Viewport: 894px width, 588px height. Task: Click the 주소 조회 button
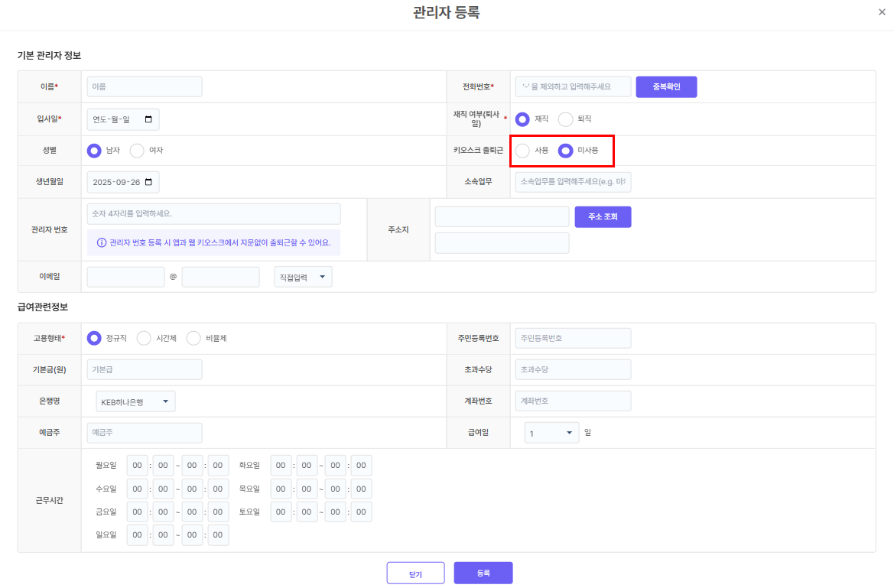pyautogui.click(x=603, y=217)
